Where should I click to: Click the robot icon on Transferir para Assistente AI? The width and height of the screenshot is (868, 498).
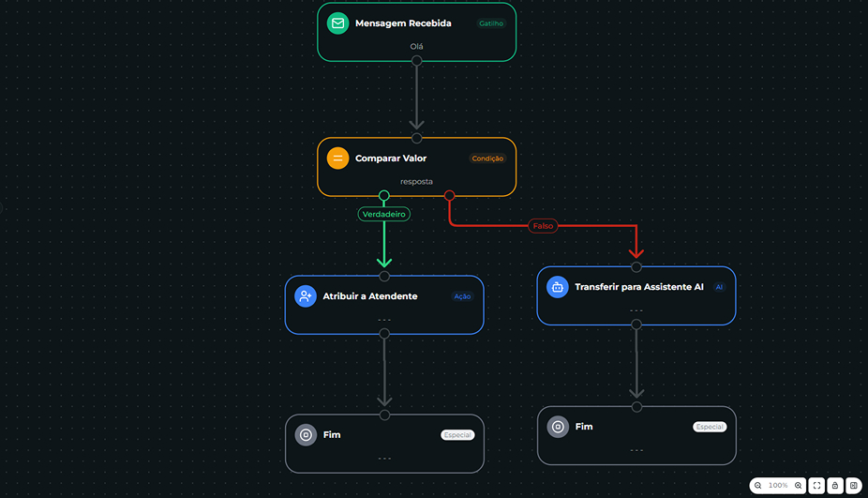pyautogui.click(x=558, y=287)
